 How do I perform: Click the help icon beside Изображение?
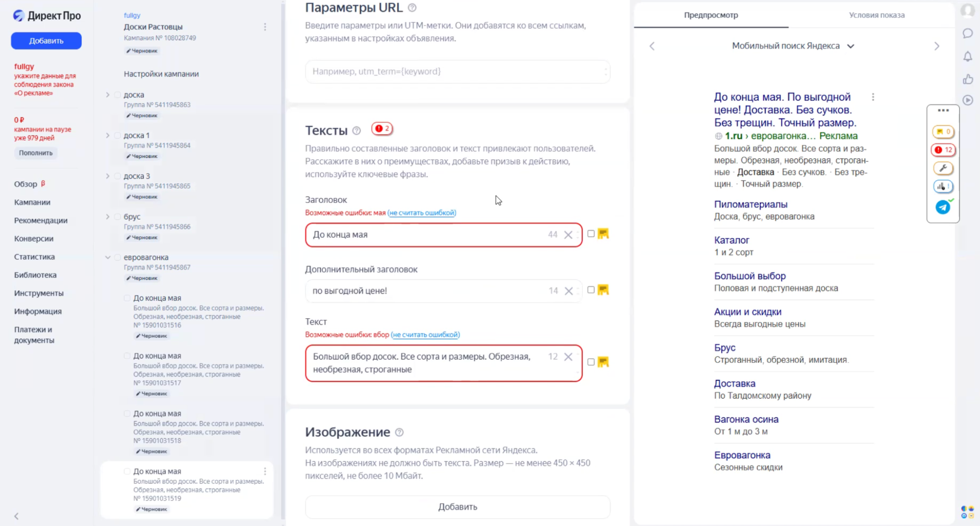coord(399,432)
